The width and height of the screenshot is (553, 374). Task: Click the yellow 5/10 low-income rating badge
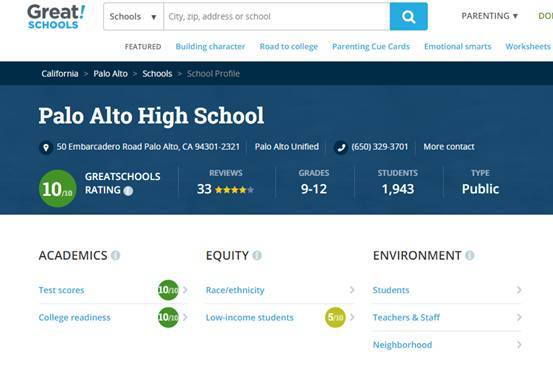335,317
